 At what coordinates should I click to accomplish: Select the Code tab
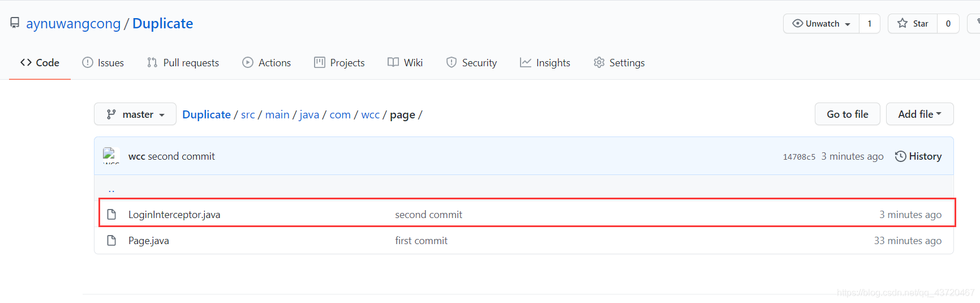point(40,63)
